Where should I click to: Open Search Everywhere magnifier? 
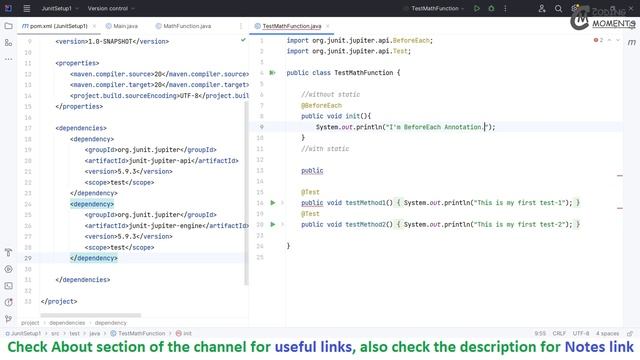point(558,8)
